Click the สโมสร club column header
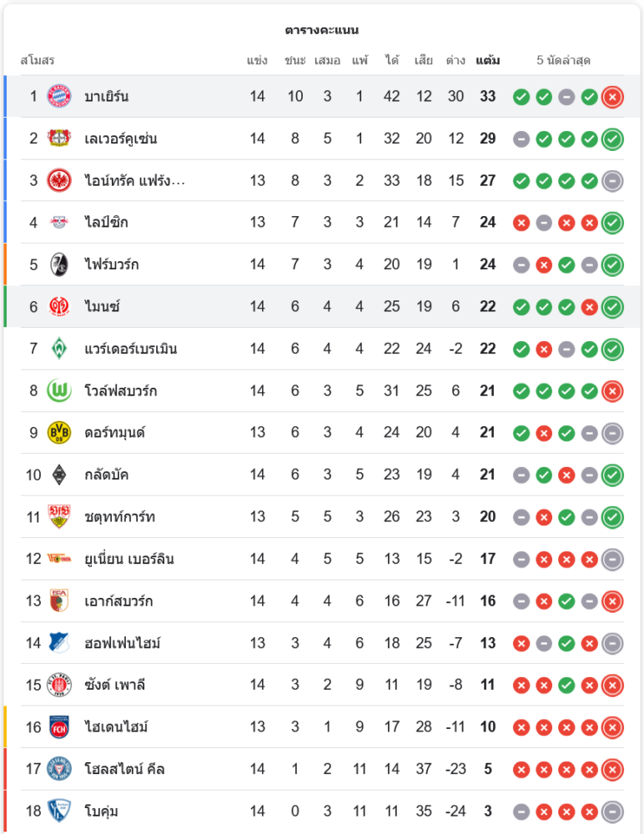This screenshot has height=834, width=644. (x=38, y=60)
